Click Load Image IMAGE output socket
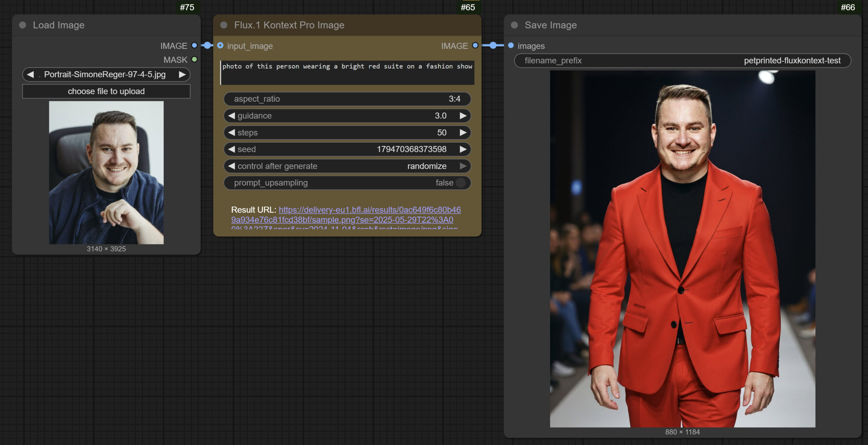Image resolution: width=868 pixels, height=445 pixels. (x=194, y=45)
